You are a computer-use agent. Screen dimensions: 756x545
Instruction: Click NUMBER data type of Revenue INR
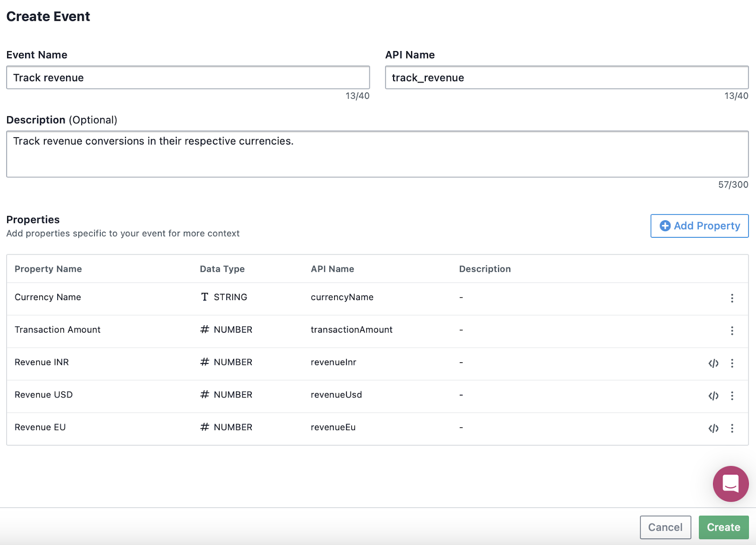point(226,362)
